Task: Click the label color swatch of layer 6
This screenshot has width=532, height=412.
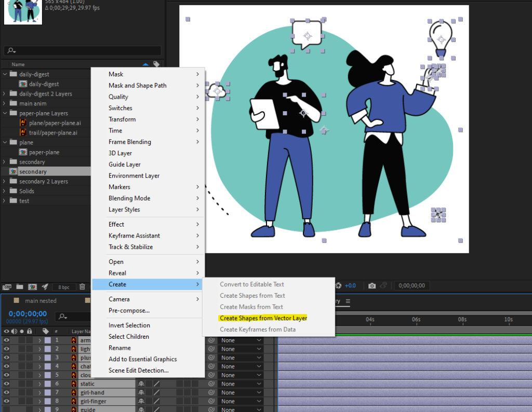Action: pos(48,384)
